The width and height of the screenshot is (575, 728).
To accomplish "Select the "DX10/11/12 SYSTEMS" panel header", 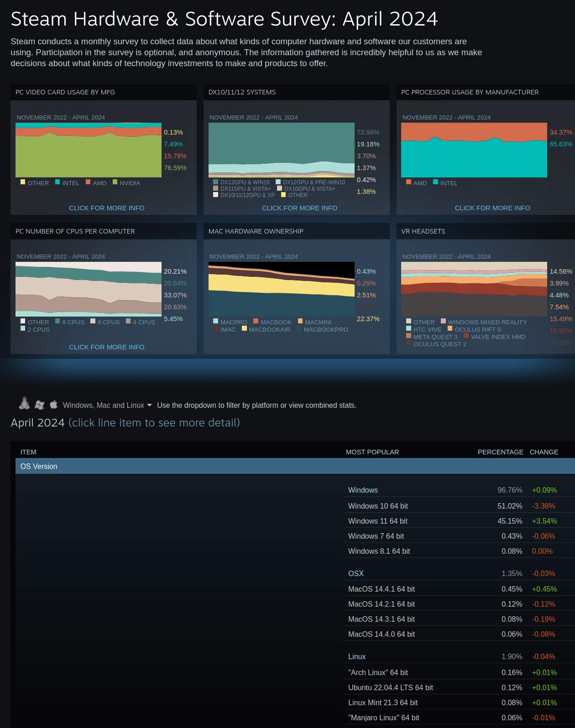I will click(x=297, y=92).
